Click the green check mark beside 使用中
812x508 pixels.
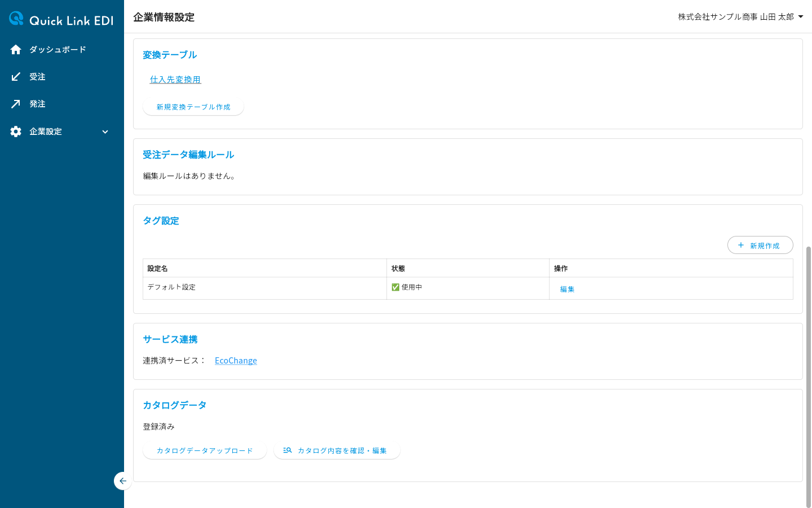coord(395,287)
